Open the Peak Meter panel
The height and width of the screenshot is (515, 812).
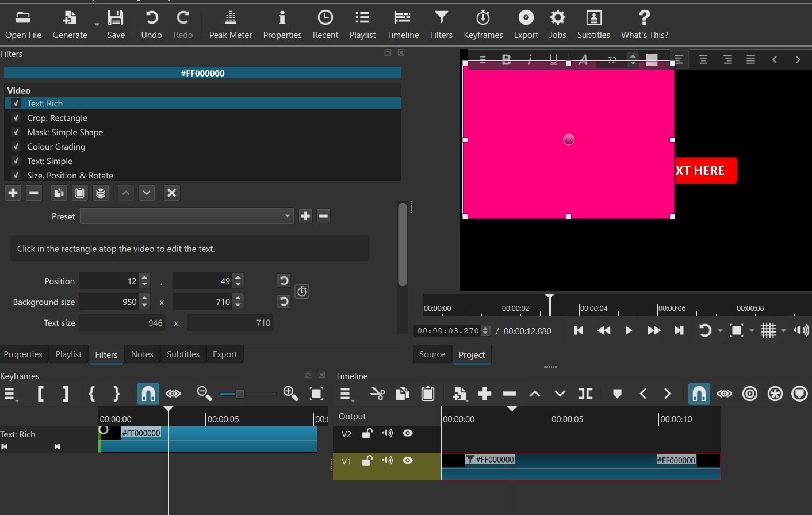coord(230,25)
